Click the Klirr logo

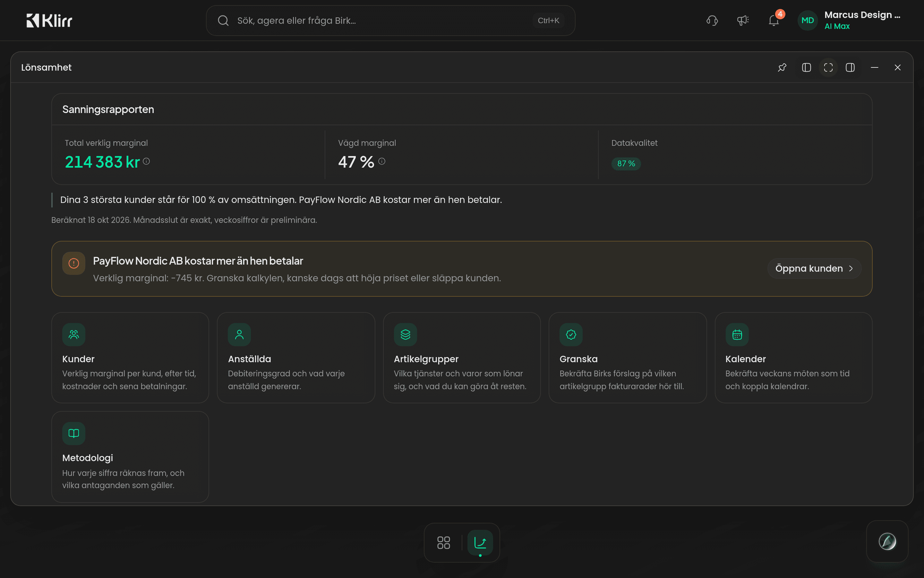click(49, 21)
